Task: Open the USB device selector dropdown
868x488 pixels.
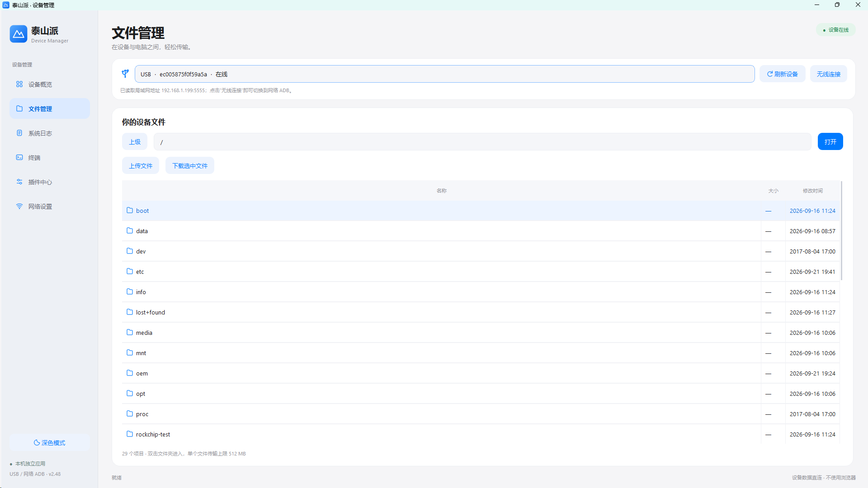Action: (x=445, y=74)
